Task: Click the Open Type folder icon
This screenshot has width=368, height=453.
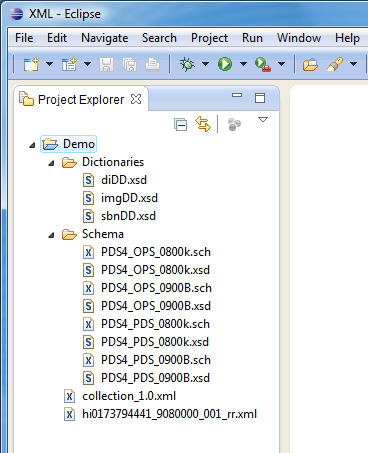Action: click(x=310, y=64)
